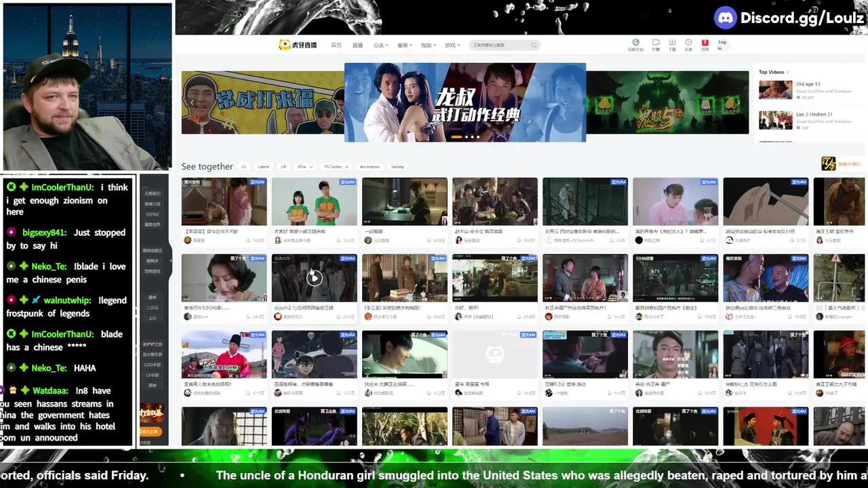The width and height of the screenshot is (868, 488).
Task: Go to previous banner slide arrow
Action: [x=192, y=102]
